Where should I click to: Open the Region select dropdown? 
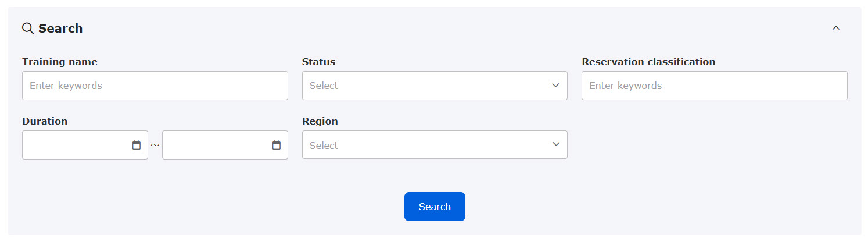435,144
